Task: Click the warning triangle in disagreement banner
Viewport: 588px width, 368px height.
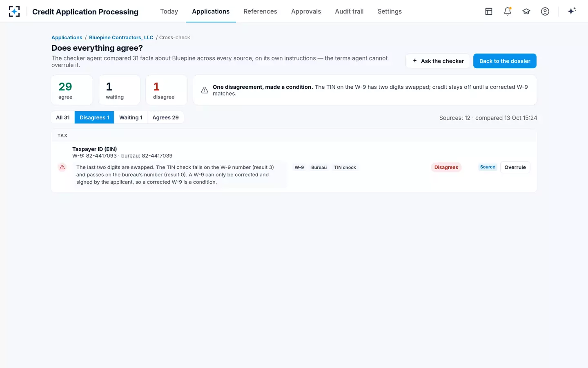Action: pos(205,90)
